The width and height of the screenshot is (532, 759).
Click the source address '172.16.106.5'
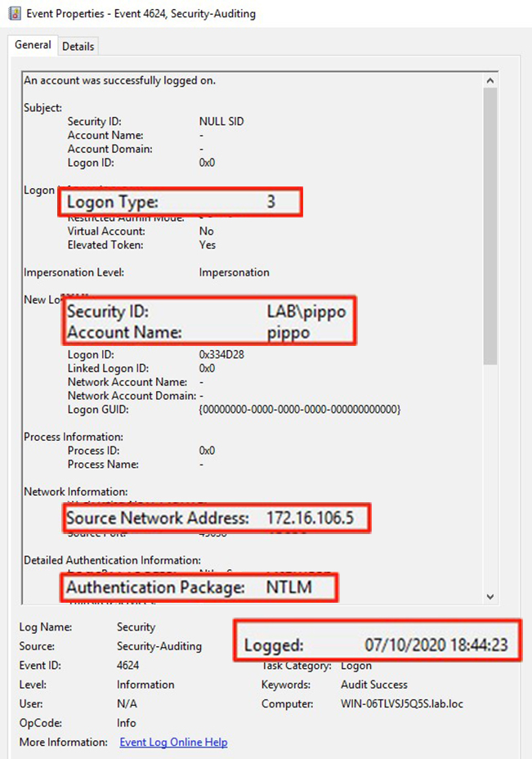pos(310,519)
